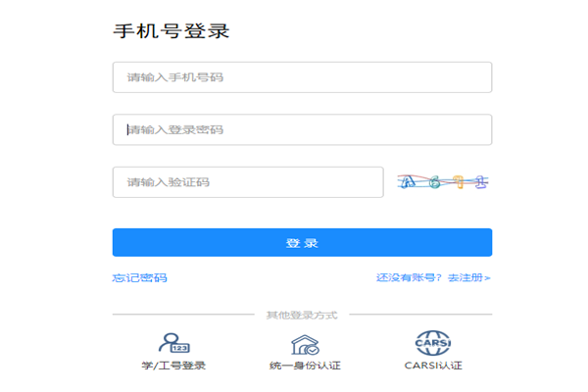Select the CARSI globe icon
Screen dimensions: 588x392
coord(433,343)
